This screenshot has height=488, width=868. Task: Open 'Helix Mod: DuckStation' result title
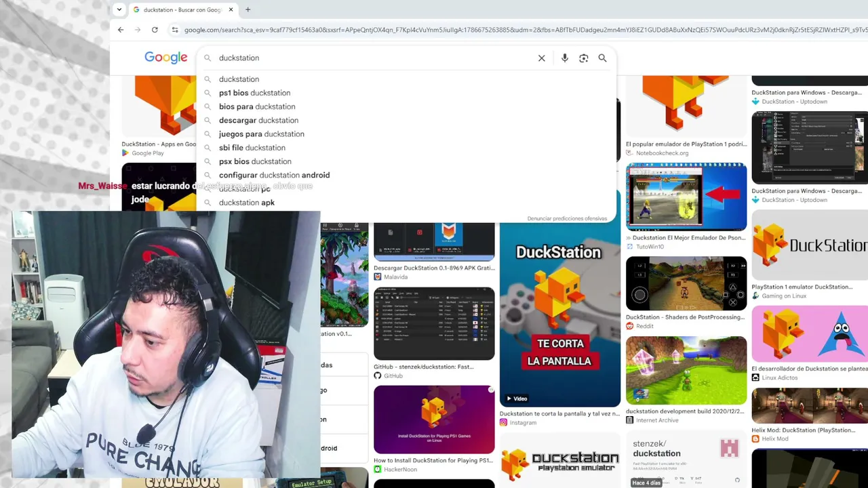point(804,430)
